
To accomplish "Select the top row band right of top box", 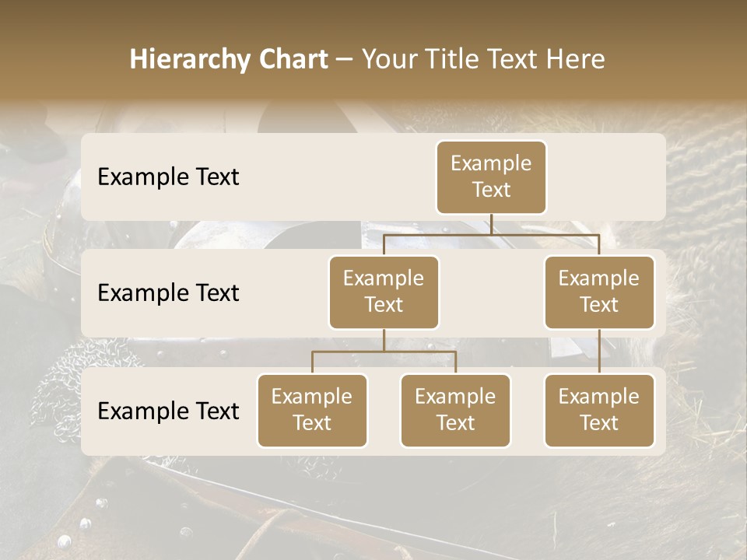I will click(x=607, y=177).
